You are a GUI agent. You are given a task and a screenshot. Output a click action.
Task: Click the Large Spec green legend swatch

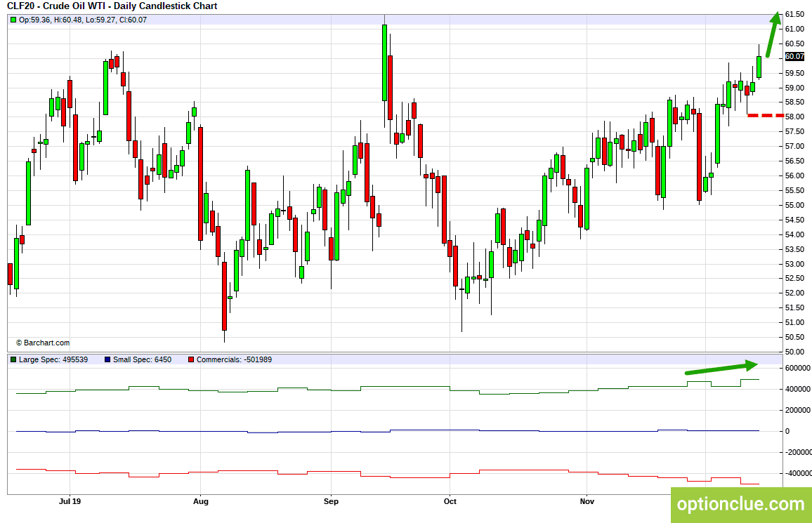click(13, 359)
